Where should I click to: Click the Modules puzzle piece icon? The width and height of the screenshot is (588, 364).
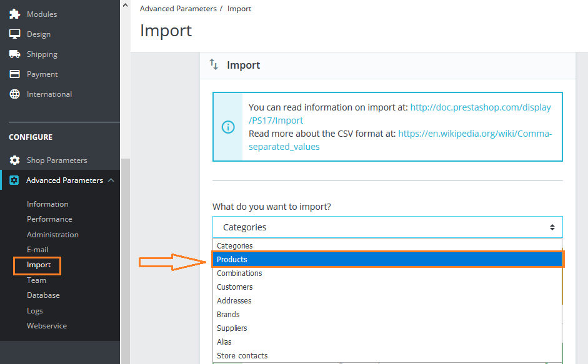pos(14,14)
